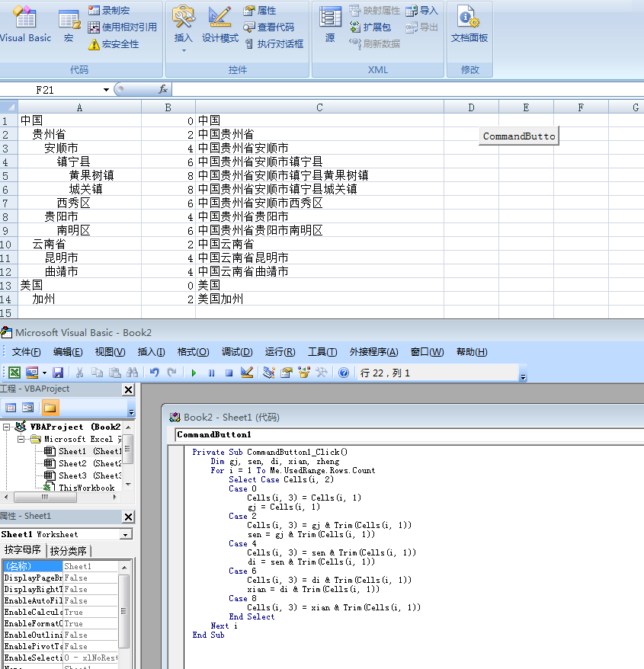Toggle Folders view in project panel
Viewport: 644px width, 669px height.
point(50,408)
